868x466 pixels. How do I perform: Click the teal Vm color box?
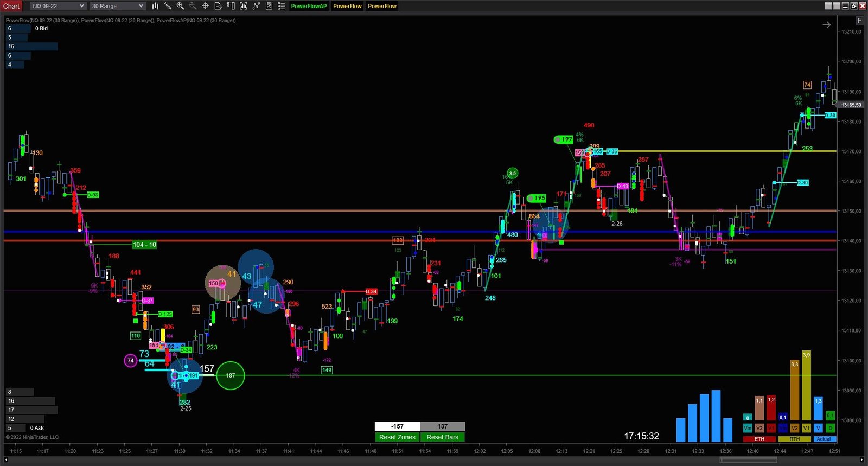(747, 428)
